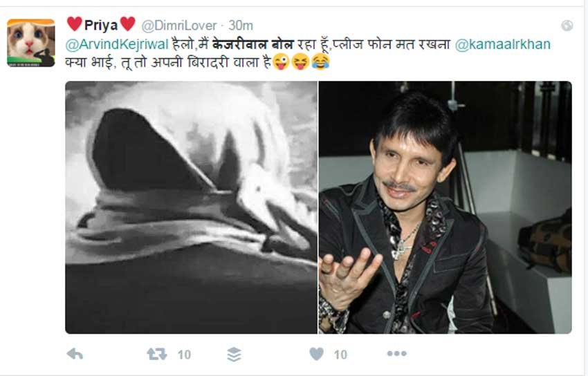Visit the @DimriLover handle
This screenshot has height=376, width=588.
pos(179,26)
